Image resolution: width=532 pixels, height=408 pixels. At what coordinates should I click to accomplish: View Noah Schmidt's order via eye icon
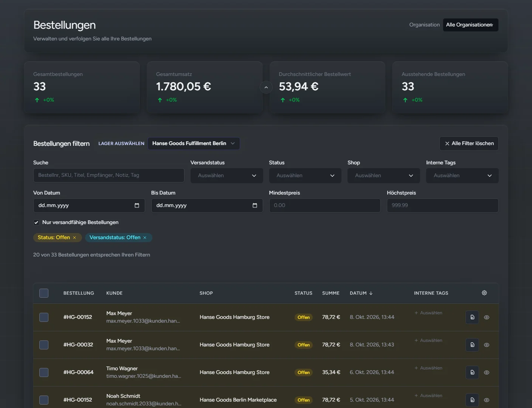click(487, 400)
